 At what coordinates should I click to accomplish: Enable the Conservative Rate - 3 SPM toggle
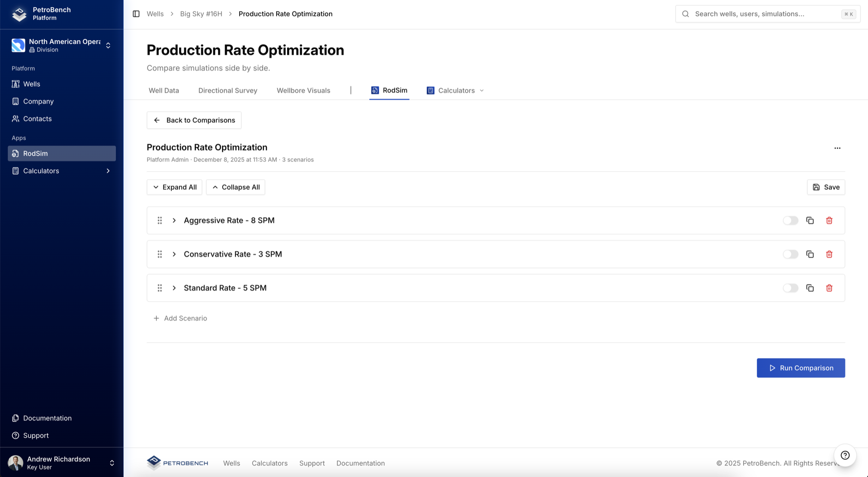pos(790,254)
